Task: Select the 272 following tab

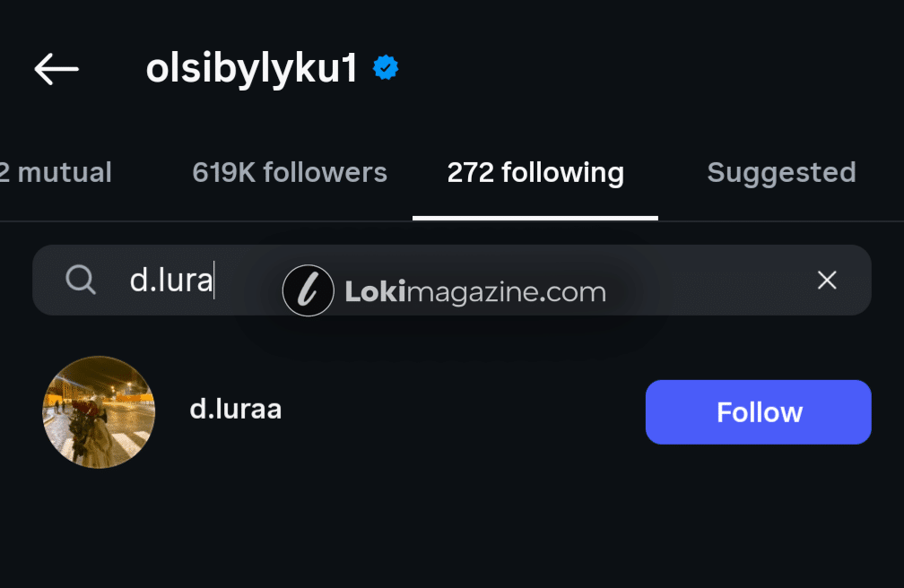Action: point(535,172)
